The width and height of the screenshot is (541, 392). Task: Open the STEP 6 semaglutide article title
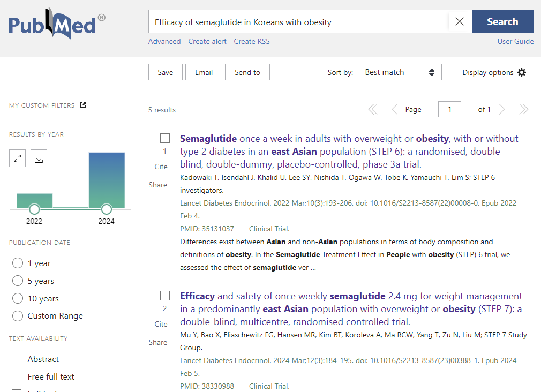pyautogui.click(x=349, y=152)
